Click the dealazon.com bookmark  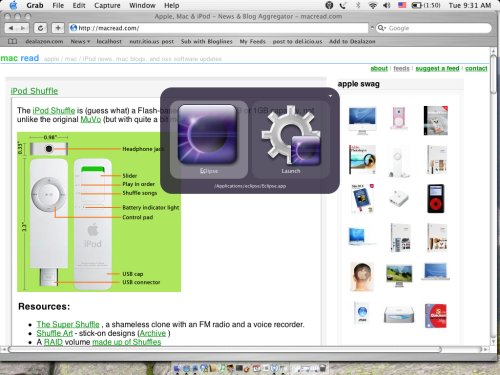44,41
